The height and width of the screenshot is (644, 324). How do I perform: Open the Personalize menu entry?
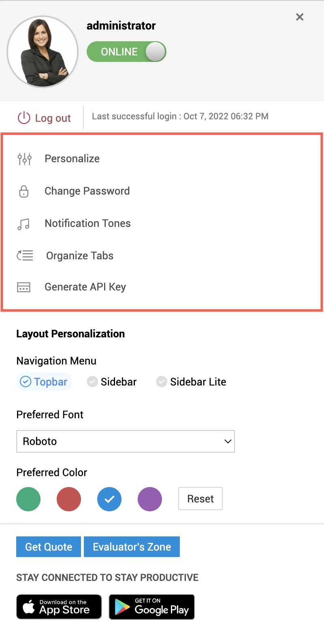pyautogui.click(x=72, y=159)
